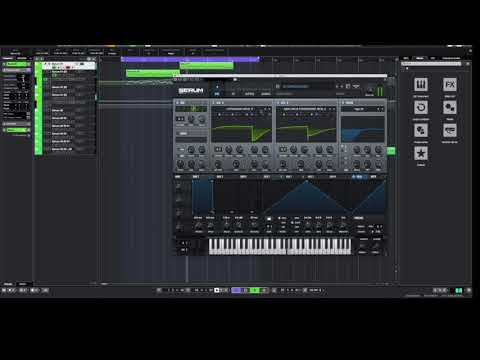Image resolution: width=480 pixels, height=360 pixels.
Task: Open VST Effects (FX) tile in Media rack
Action: click(x=450, y=85)
